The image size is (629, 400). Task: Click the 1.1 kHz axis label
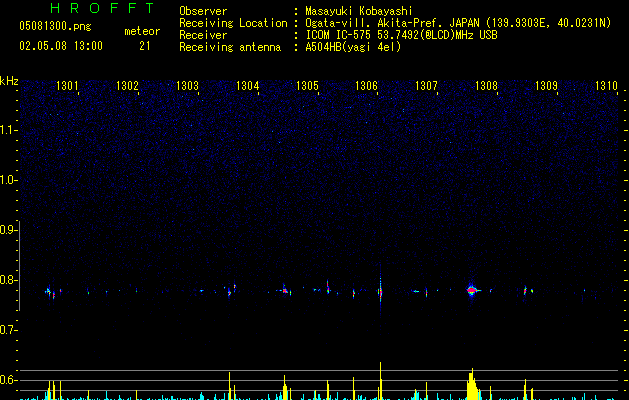click(x=8, y=130)
